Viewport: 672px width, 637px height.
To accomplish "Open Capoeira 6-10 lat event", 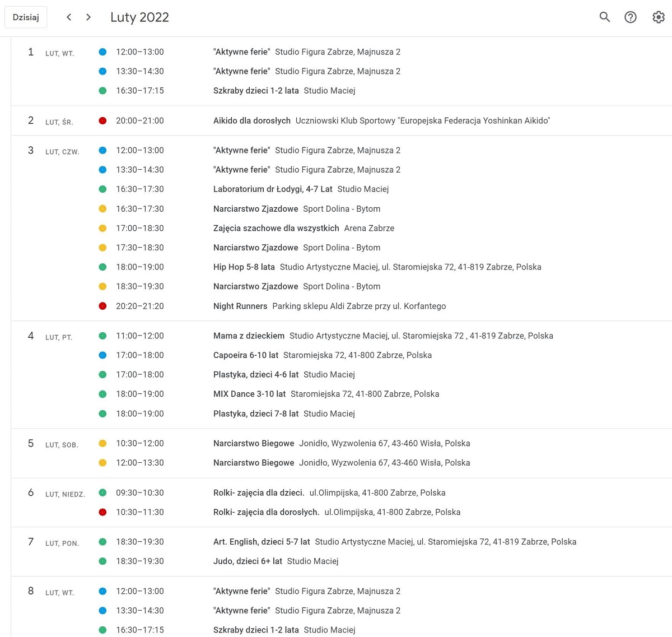I will 246,355.
